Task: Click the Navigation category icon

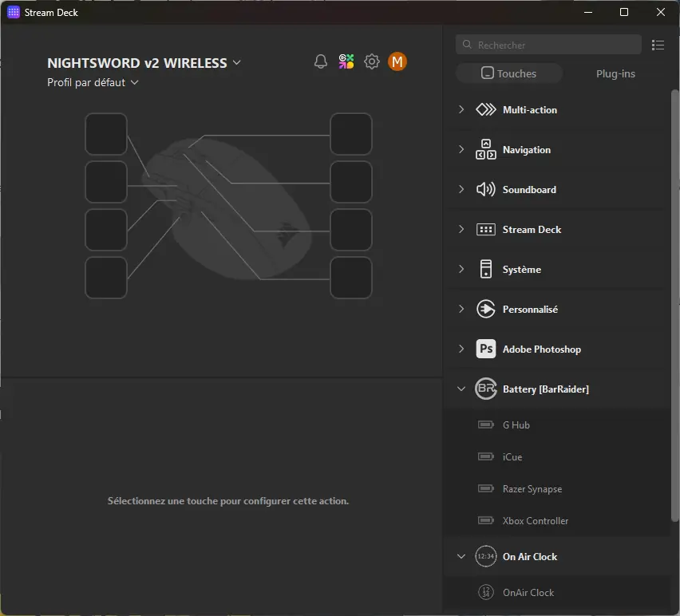Action: [x=486, y=149]
